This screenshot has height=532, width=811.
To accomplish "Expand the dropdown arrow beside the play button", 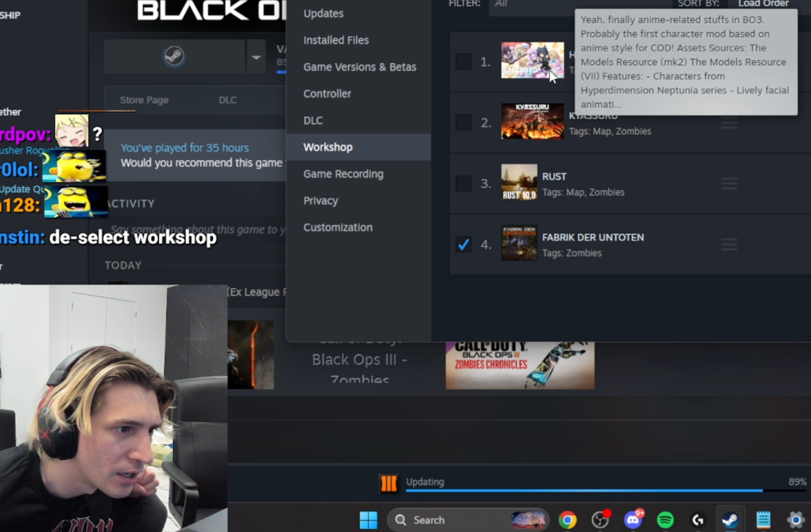I will click(256, 57).
